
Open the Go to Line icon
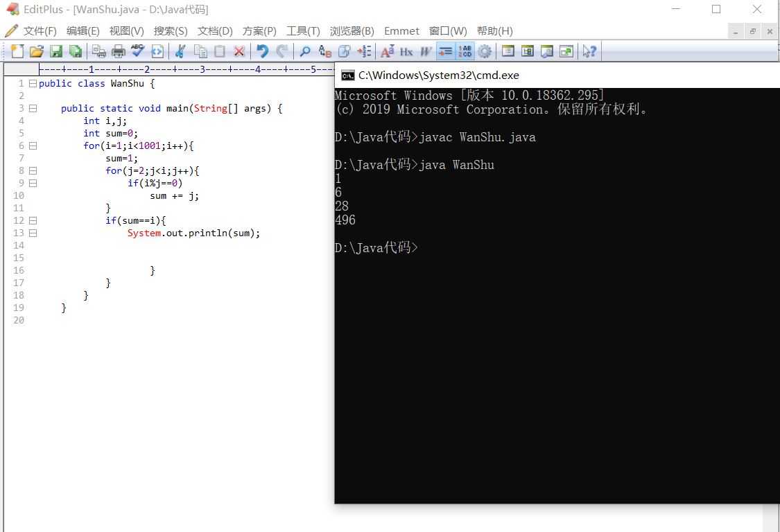(364, 51)
